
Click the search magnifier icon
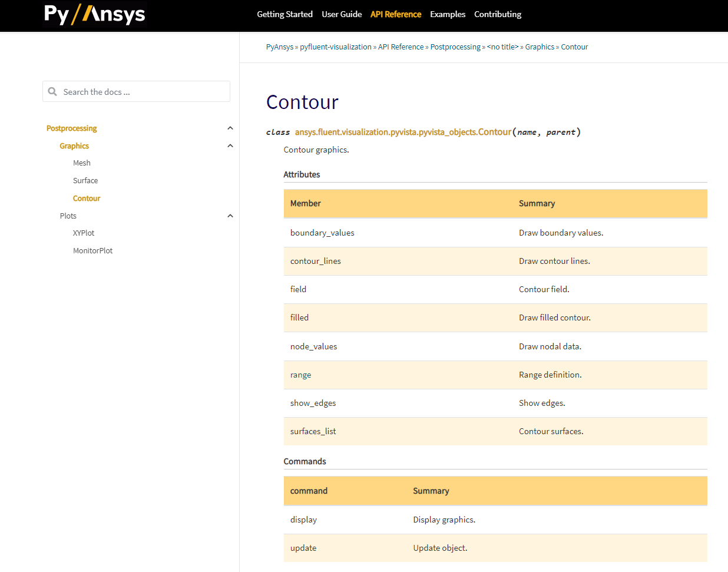pos(52,92)
